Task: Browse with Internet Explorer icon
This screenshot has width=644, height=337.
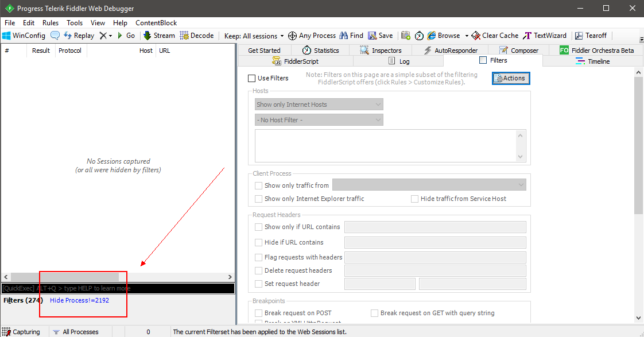Action: tap(444, 36)
